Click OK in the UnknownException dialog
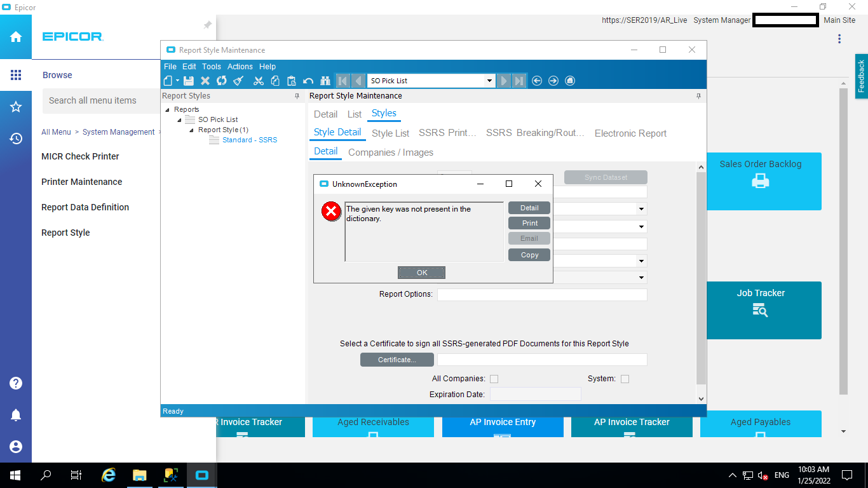 pyautogui.click(x=422, y=273)
